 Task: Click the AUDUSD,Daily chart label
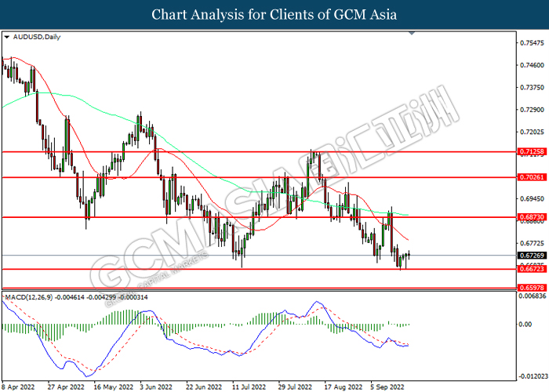tap(37, 37)
